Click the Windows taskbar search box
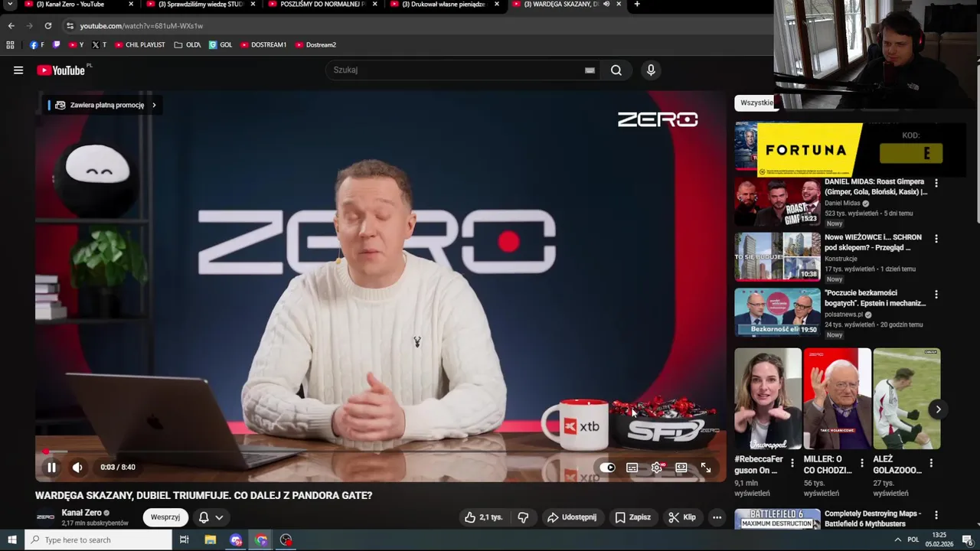Viewport: 980px width, 551px height. (x=98, y=540)
